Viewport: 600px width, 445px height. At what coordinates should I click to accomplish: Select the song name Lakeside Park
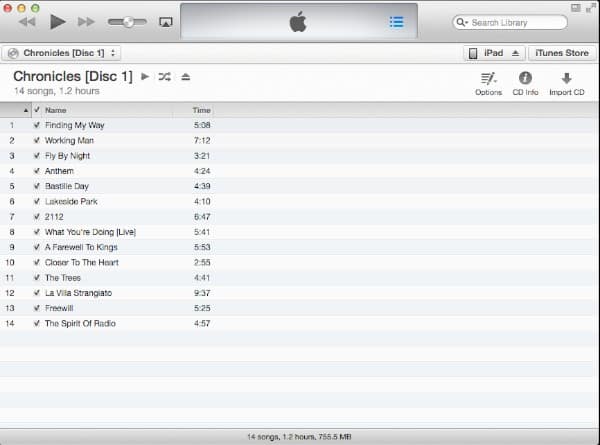(71, 202)
